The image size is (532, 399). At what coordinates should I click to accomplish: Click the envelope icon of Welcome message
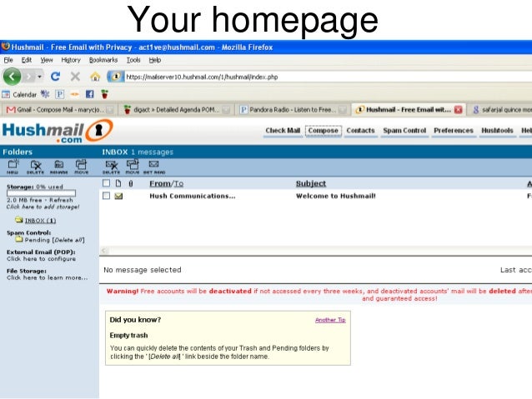click(x=118, y=196)
